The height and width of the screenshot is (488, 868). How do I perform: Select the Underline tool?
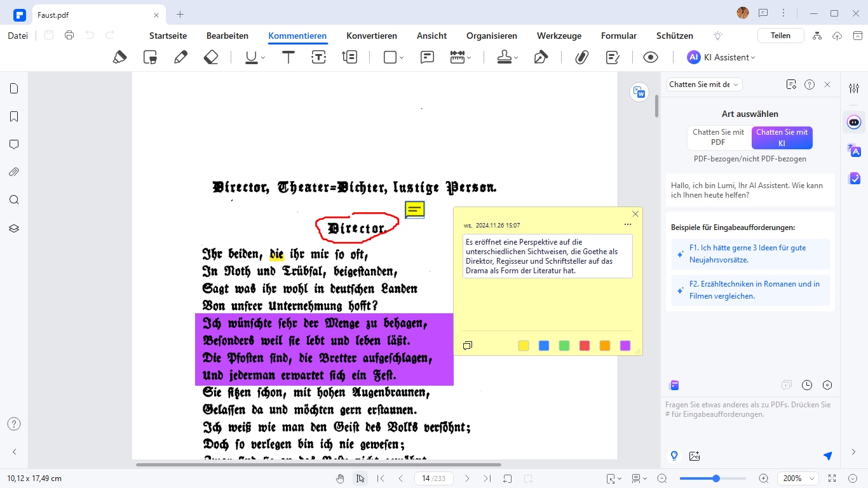tap(252, 57)
